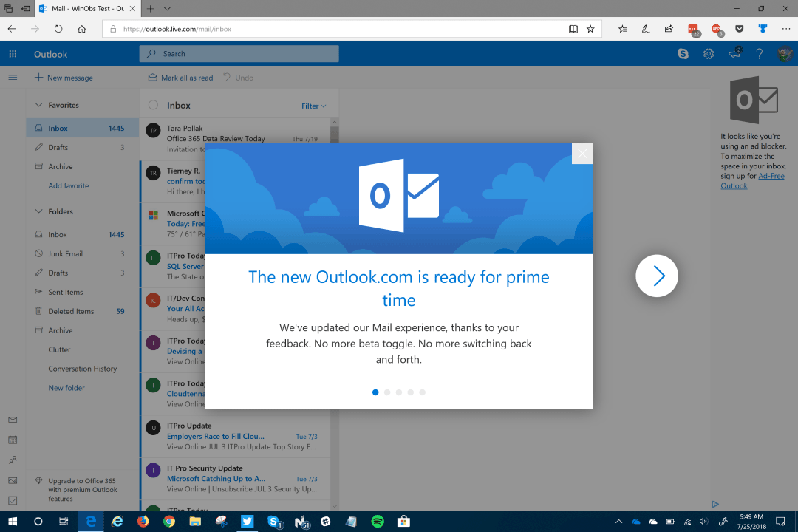The width and height of the screenshot is (798, 532).
Task: Toggle the hamburger navigation pane
Action: [13, 78]
